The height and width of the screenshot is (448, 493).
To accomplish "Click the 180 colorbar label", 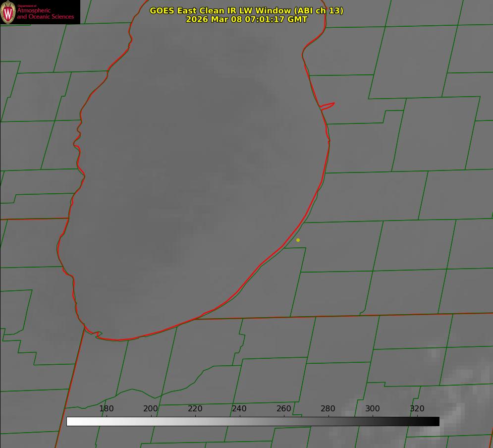I will click(106, 408).
